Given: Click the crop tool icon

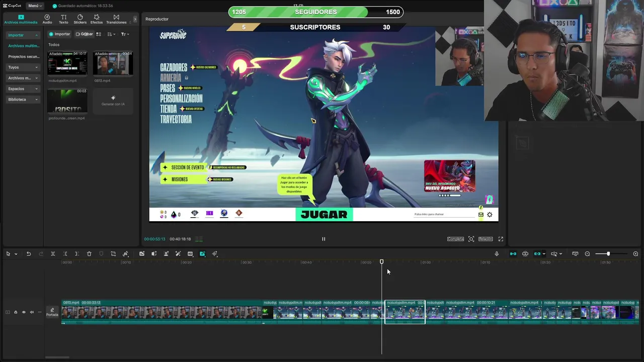Looking at the screenshot, I should point(113,254).
